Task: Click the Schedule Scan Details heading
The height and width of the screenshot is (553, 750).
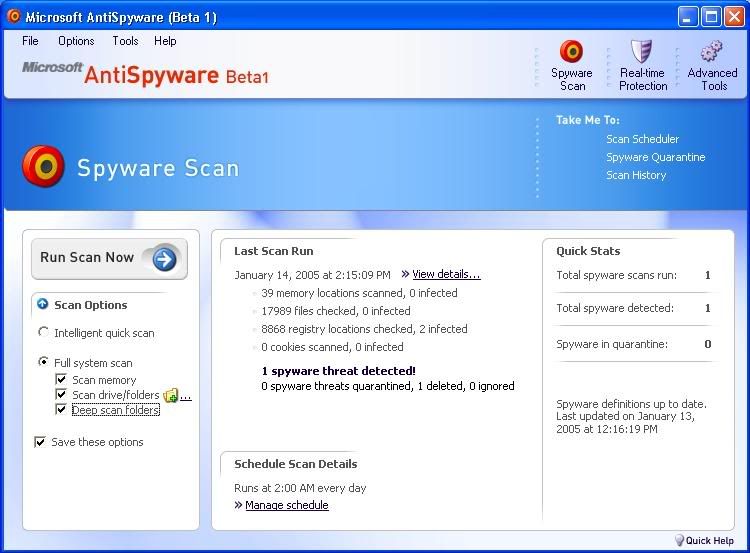Action: (296, 464)
